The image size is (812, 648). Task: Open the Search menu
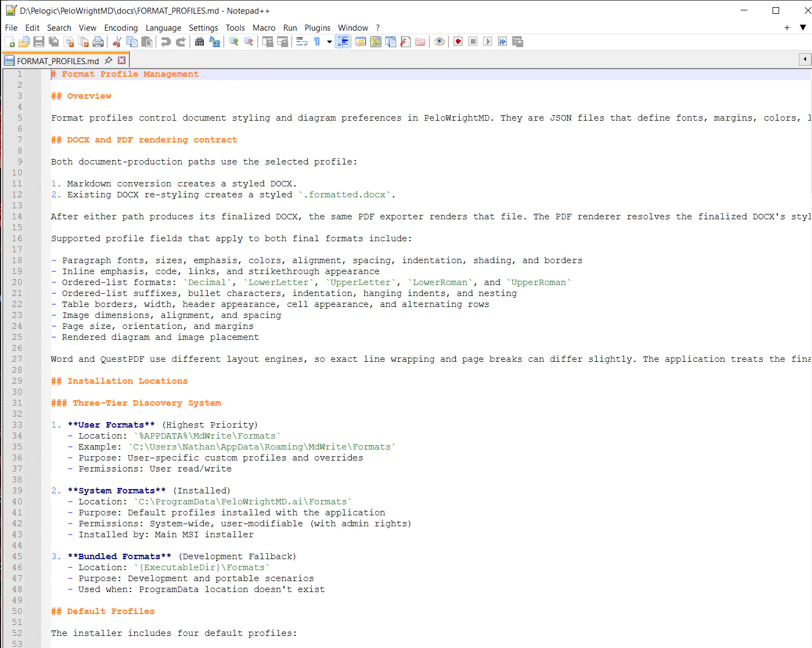[59, 28]
